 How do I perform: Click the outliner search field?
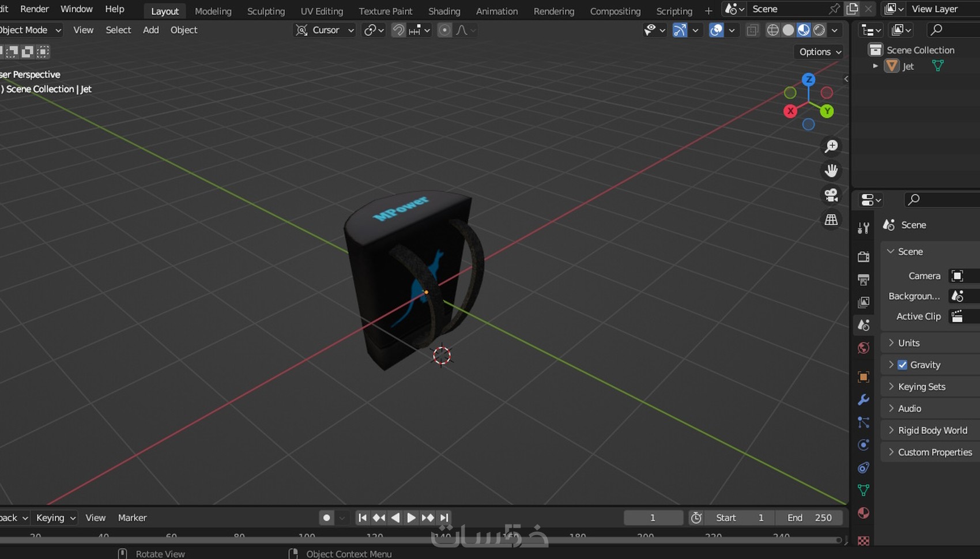tap(953, 29)
